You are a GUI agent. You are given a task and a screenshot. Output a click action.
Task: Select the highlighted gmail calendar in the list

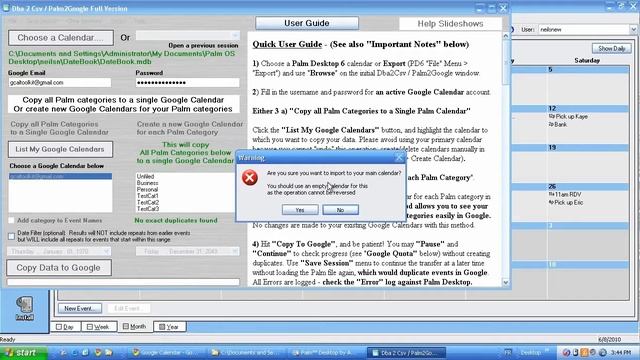click(x=60, y=176)
